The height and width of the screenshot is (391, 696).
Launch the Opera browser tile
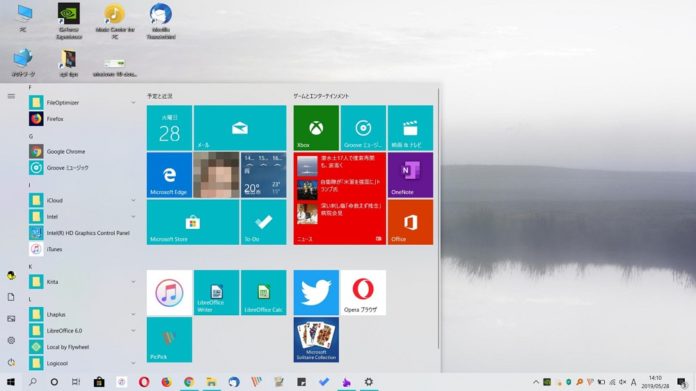[x=363, y=293]
